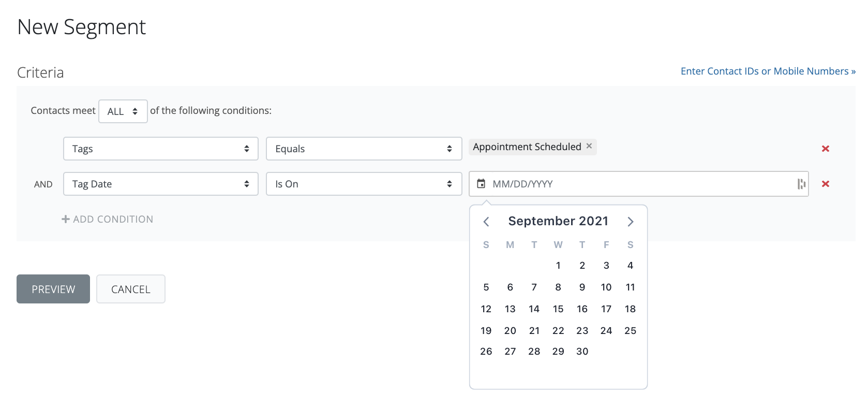This screenshot has width=868, height=407.
Task: Expand the Equals operator dropdown
Action: tap(364, 149)
